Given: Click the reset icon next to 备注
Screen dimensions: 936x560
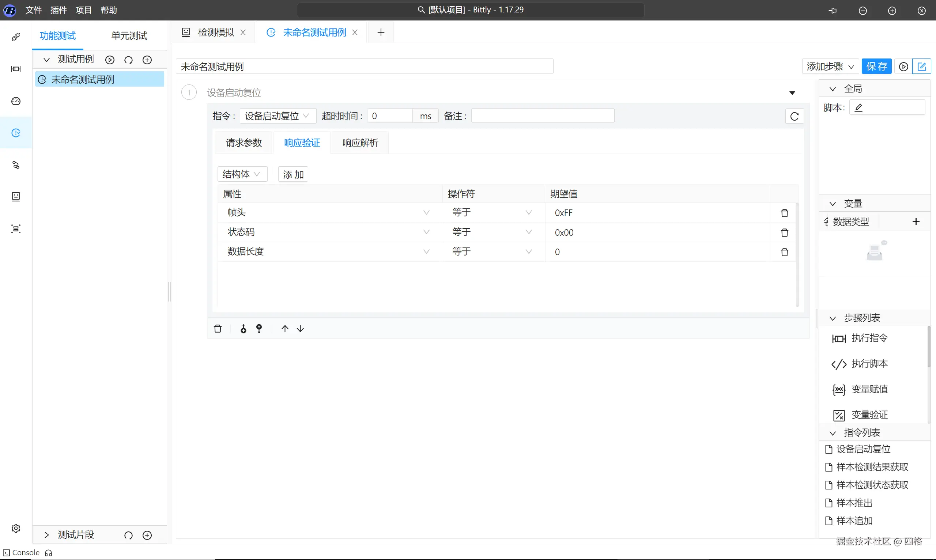Looking at the screenshot, I should tap(794, 116).
